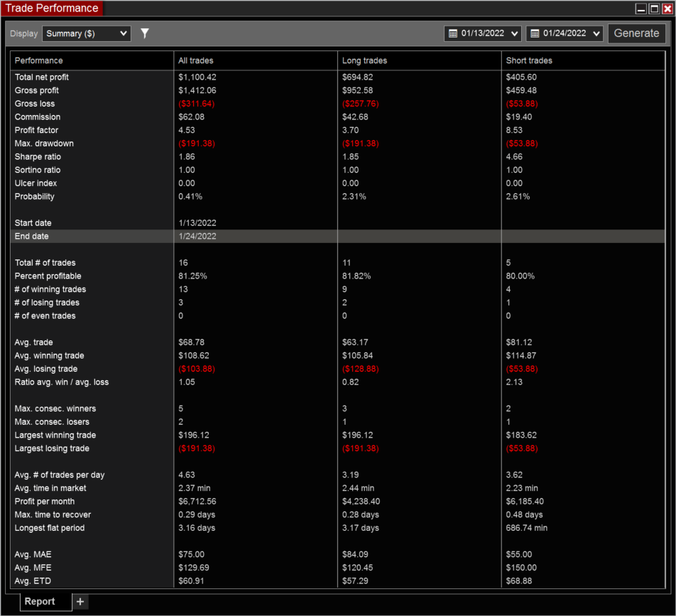
Task: Click the 1/24/2022 end date value
Action: click(x=197, y=237)
